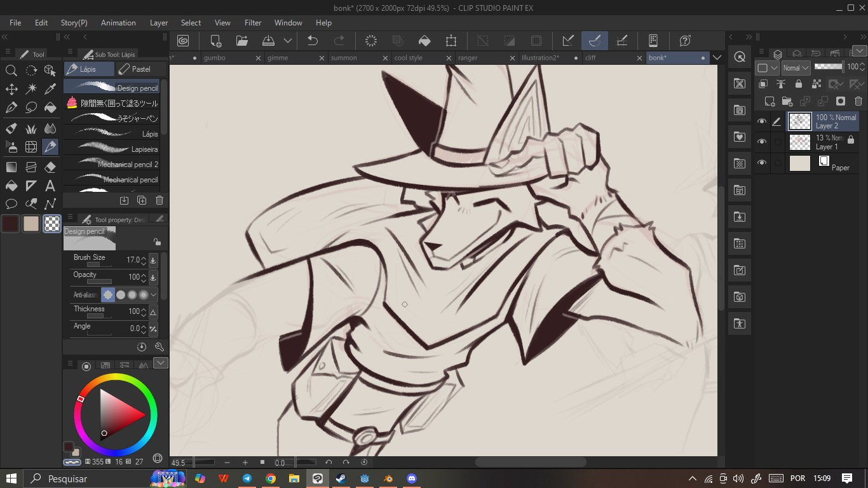Viewport: 868px width, 488px height.
Task: Open Discord from the Windows taskbar
Action: coord(412,478)
